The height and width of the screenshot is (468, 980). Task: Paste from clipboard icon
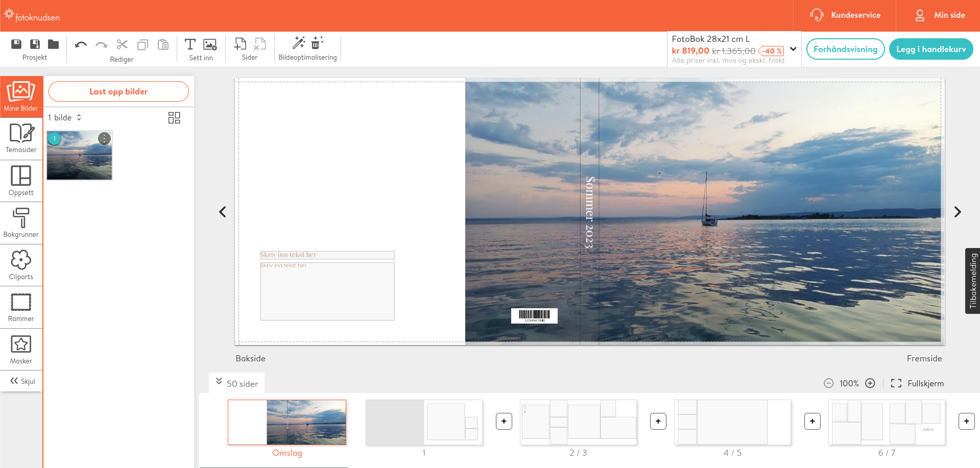point(163,44)
